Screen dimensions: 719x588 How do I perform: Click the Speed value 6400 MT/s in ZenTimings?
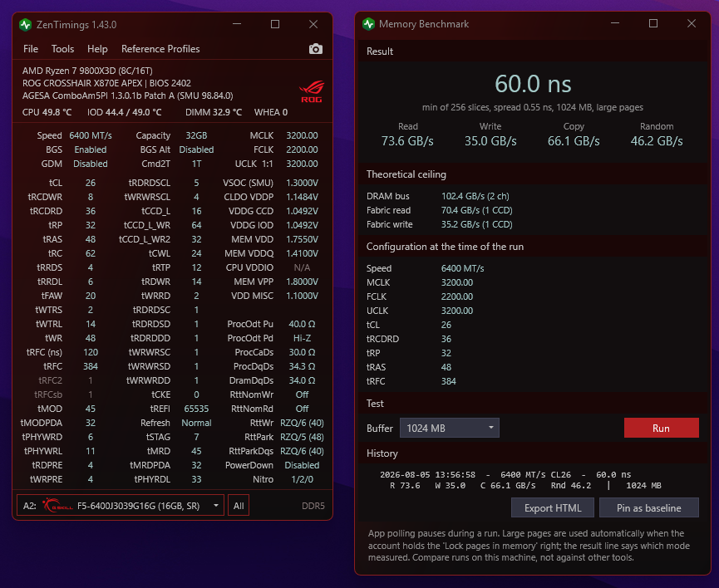91,135
